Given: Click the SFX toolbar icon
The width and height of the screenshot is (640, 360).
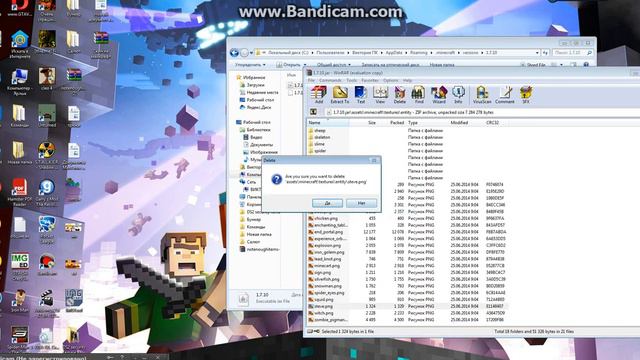Looking at the screenshot, I should (x=526, y=95).
